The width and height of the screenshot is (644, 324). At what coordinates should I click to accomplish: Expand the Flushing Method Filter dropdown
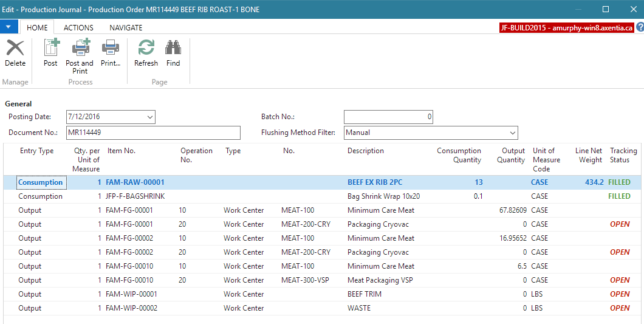click(x=512, y=132)
